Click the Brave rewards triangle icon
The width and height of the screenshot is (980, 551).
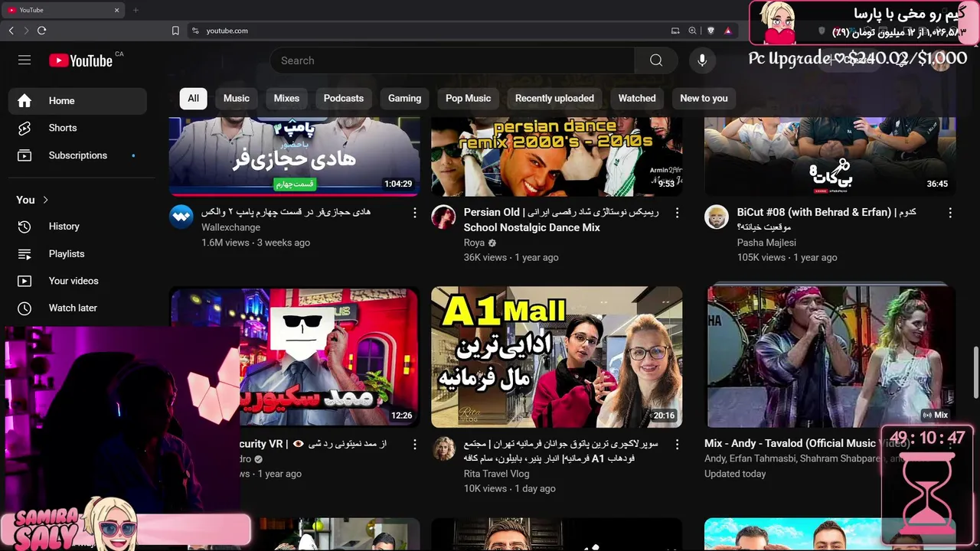point(727,31)
